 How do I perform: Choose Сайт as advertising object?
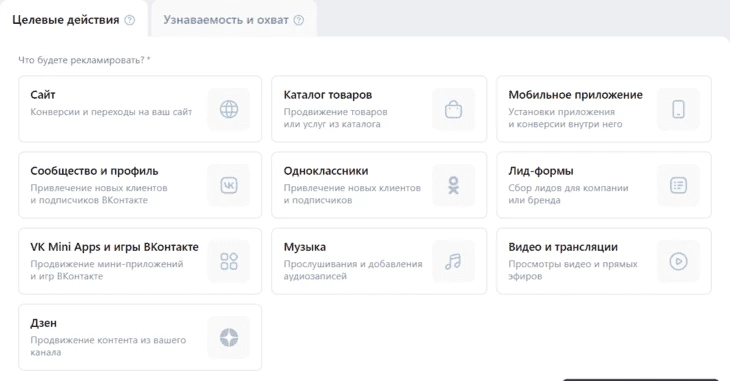pos(140,109)
